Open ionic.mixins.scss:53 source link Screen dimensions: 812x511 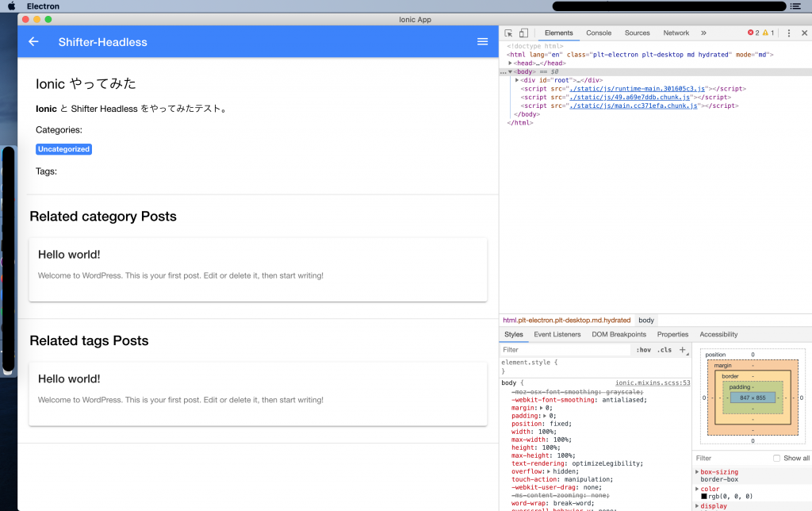653,383
